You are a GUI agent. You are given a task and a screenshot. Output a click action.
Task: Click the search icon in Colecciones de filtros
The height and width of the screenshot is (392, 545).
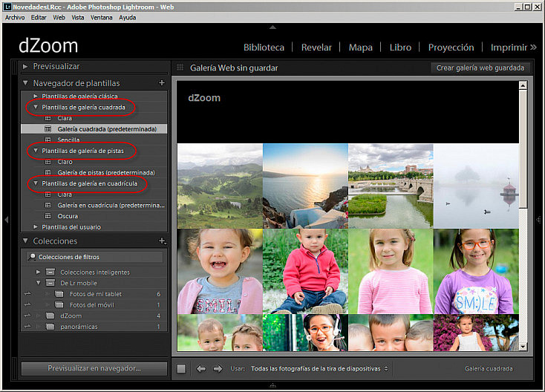[x=32, y=257]
